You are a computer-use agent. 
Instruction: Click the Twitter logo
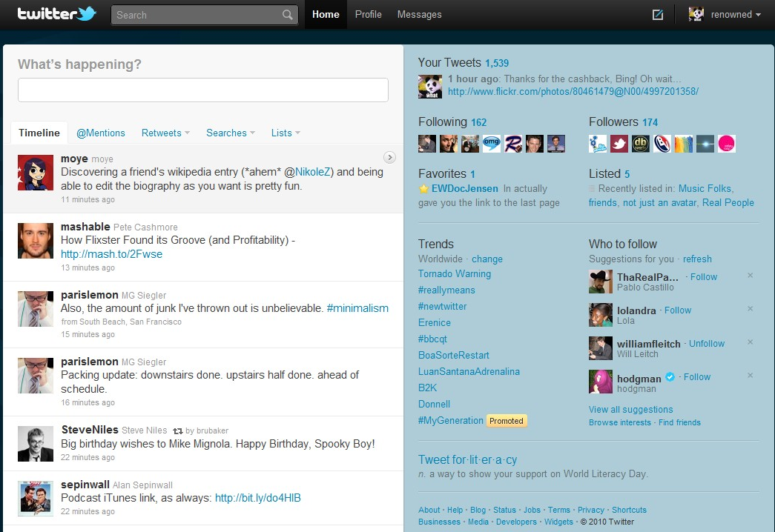57,14
